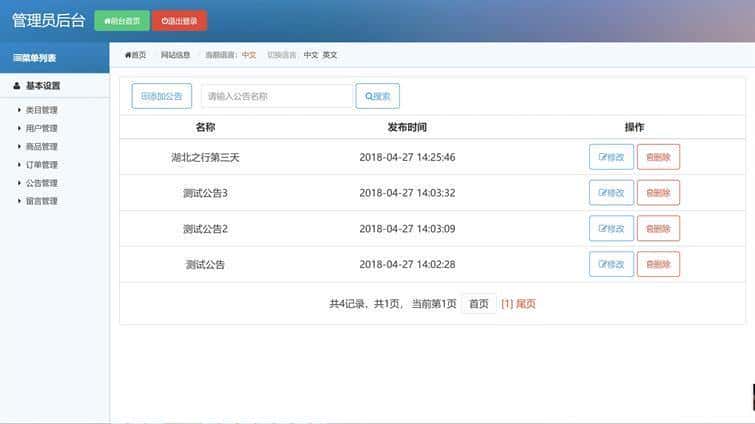755x424 pixels.
Task: Switch the language to 英文
Action: (x=330, y=55)
